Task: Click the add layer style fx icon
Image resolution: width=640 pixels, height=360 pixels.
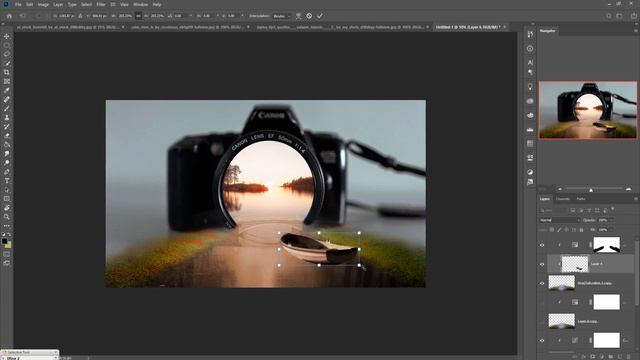Action: (584, 357)
